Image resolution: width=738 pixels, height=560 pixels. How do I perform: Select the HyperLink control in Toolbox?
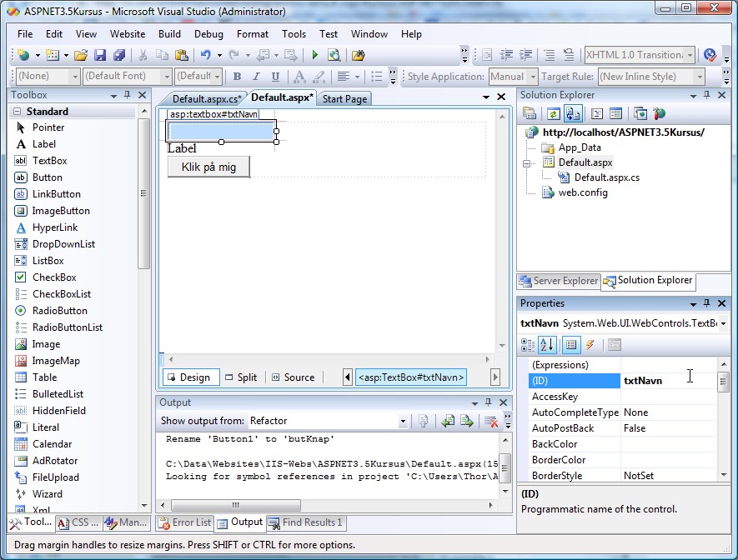coord(54,227)
